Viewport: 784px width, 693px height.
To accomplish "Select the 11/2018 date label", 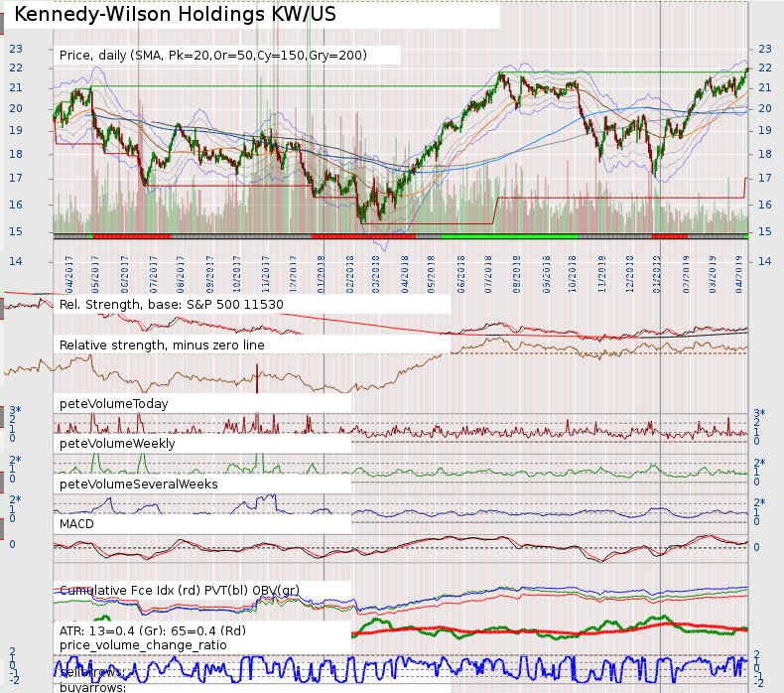I will 602,274.
